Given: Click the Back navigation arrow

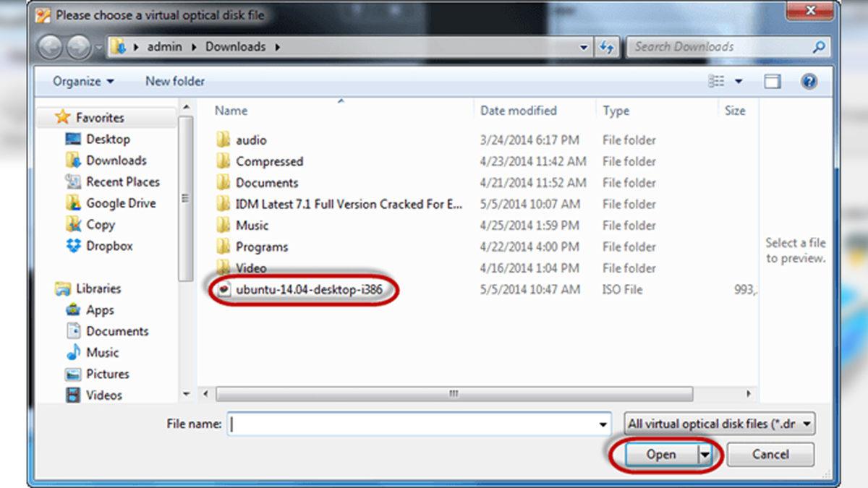Looking at the screenshot, I should (x=50, y=47).
